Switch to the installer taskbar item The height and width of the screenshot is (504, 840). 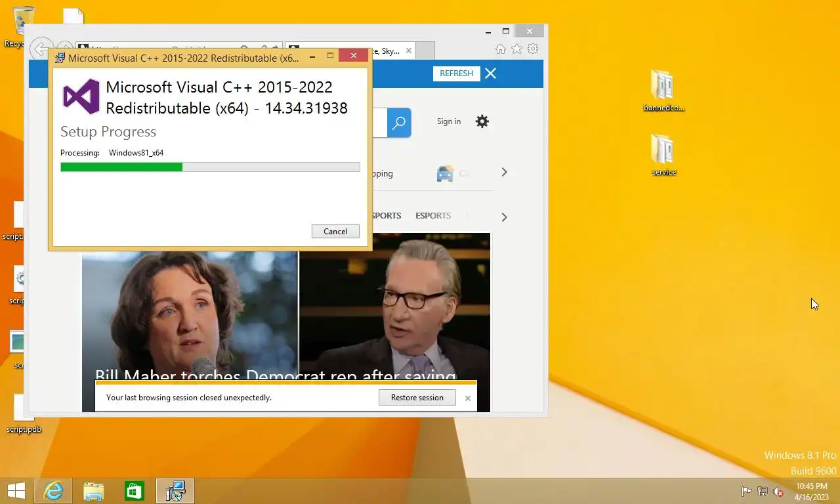175,491
